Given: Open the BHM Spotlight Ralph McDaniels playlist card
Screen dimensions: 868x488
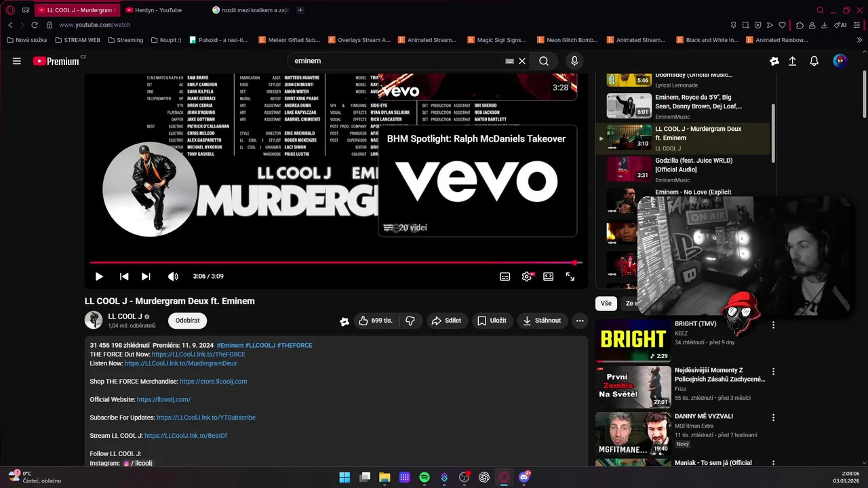Looking at the screenshot, I should (x=477, y=181).
